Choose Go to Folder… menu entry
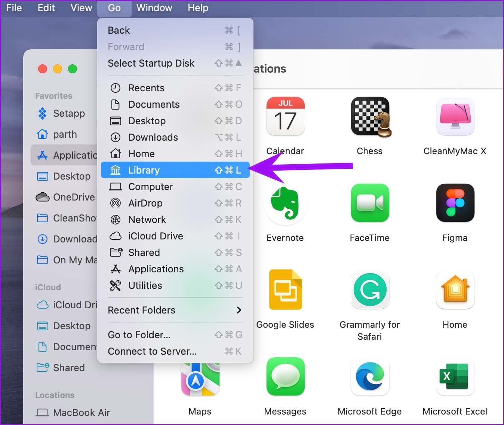This screenshot has width=504, height=425. tap(175, 335)
